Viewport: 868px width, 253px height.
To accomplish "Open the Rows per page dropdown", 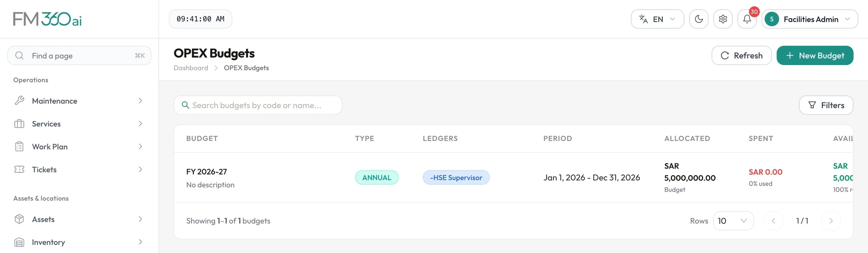I will click(733, 221).
